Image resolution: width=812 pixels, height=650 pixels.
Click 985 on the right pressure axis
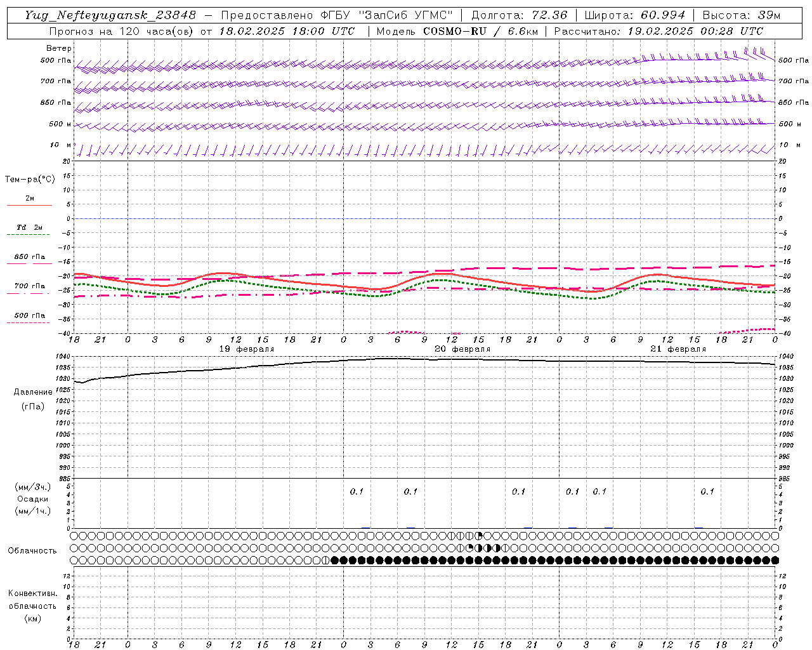pos(785,479)
